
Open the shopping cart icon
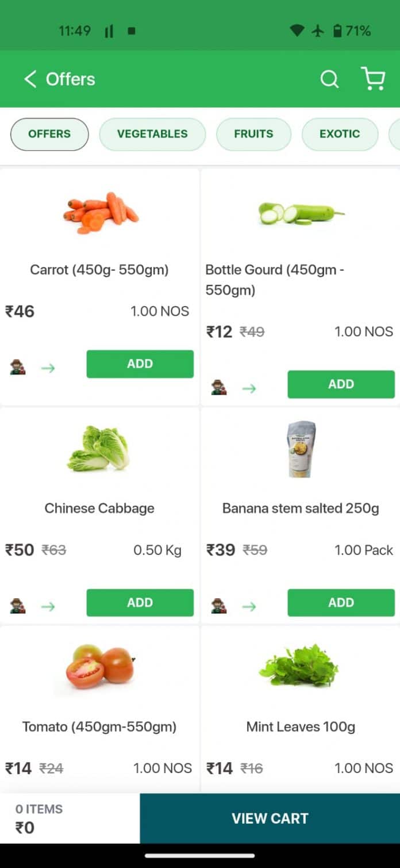tap(374, 80)
